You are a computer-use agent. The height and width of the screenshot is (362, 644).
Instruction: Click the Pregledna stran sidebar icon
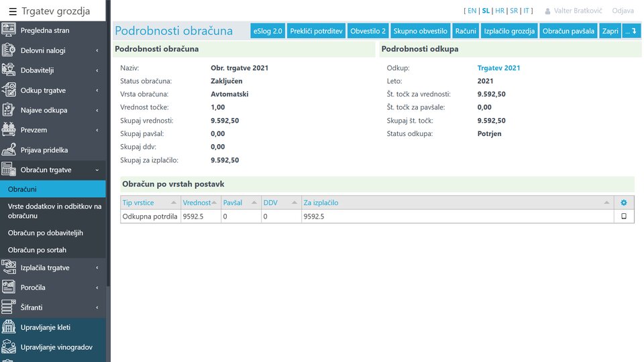tap(9, 30)
